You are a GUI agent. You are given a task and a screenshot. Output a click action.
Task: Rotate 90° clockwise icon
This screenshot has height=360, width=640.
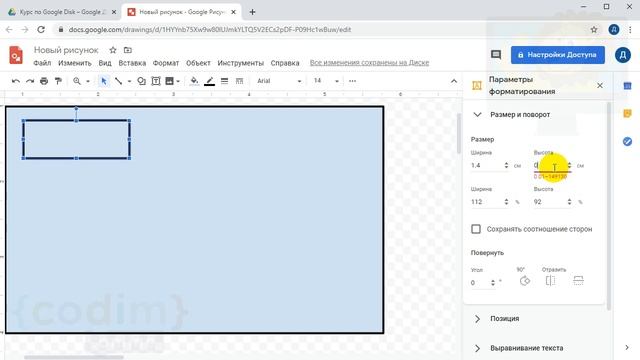coord(524,281)
